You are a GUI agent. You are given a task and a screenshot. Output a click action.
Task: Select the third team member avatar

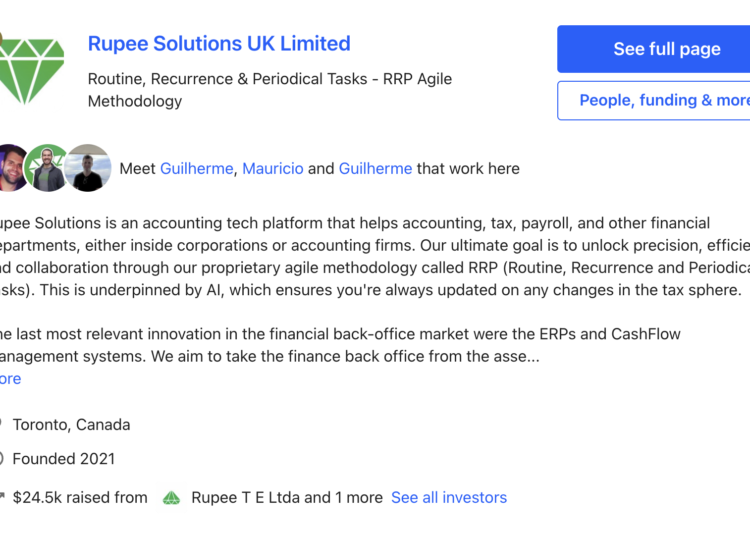click(x=88, y=168)
